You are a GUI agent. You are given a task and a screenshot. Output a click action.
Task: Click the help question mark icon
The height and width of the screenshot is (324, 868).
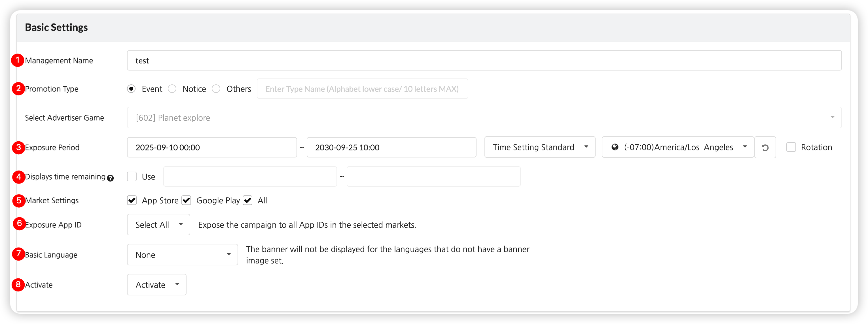(110, 178)
